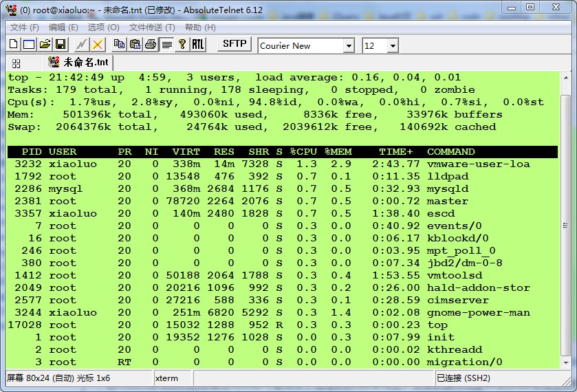Open the 选项 (O) menu

pos(103,28)
